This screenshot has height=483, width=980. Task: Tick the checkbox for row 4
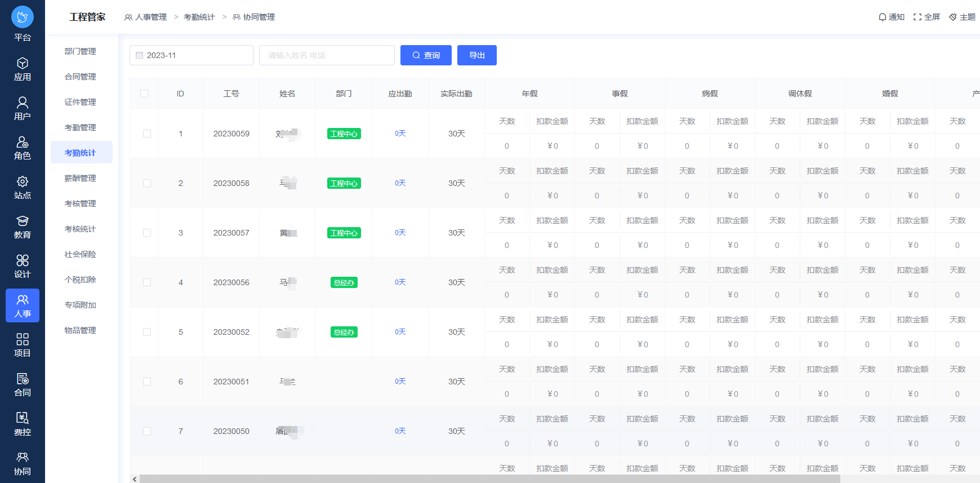pos(147,282)
